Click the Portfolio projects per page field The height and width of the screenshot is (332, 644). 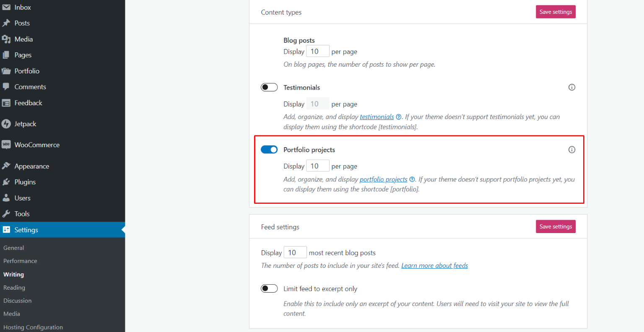point(318,166)
